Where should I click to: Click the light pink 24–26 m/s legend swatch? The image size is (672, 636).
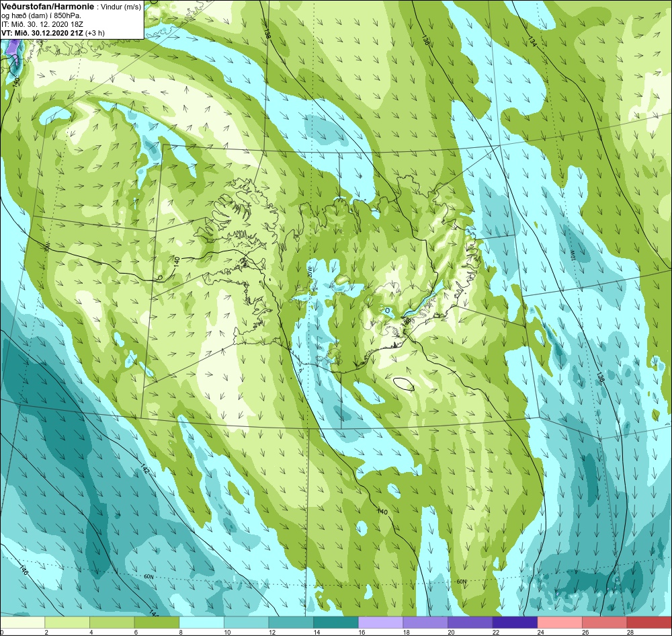(x=560, y=623)
